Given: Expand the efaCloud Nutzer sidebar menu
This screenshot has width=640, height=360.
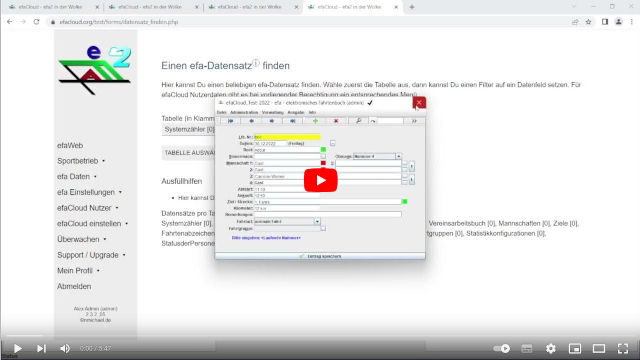Looking at the screenshot, I should click(x=88, y=208).
